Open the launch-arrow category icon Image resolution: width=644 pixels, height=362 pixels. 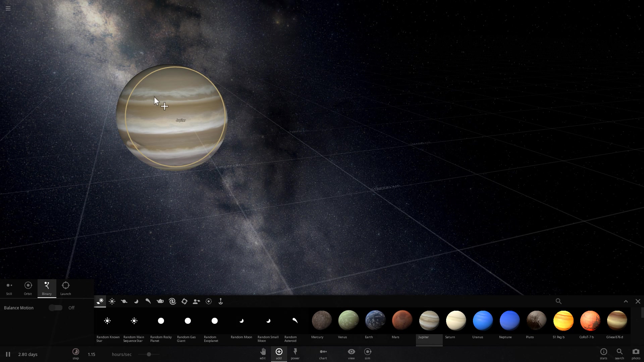click(221, 301)
